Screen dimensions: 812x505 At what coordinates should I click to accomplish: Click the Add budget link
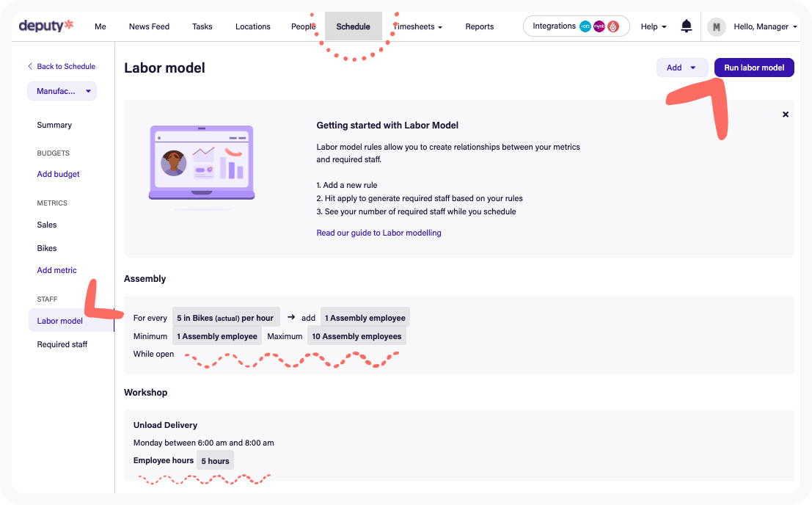point(58,174)
